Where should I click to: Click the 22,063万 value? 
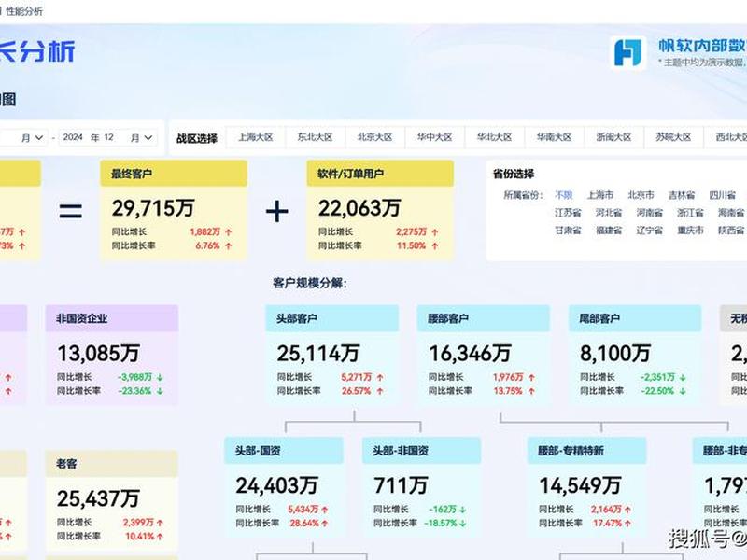click(x=359, y=208)
